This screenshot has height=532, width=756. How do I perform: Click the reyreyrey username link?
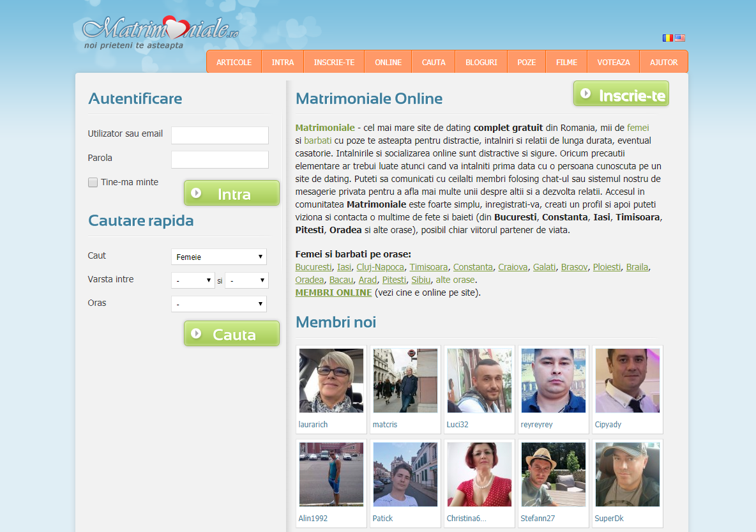pos(536,425)
